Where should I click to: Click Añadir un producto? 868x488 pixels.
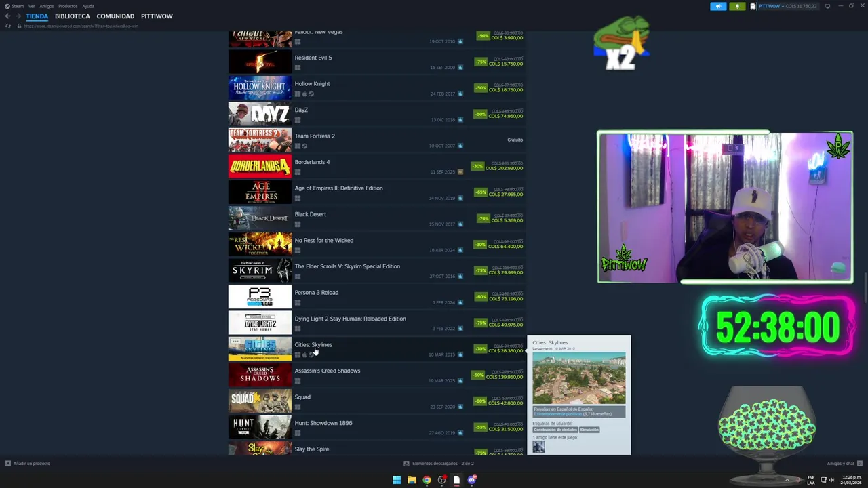click(x=28, y=464)
